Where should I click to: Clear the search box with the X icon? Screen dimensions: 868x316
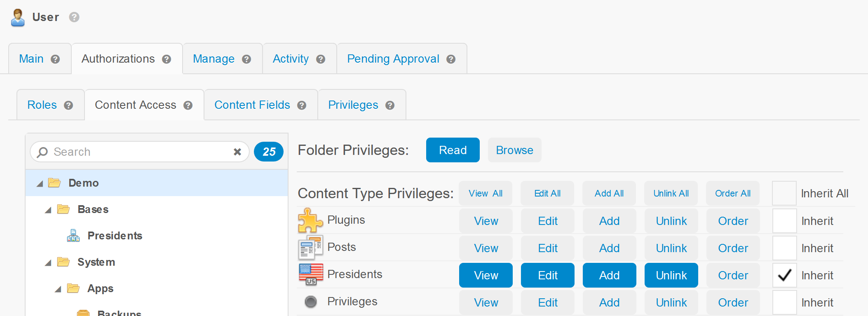click(237, 152)
